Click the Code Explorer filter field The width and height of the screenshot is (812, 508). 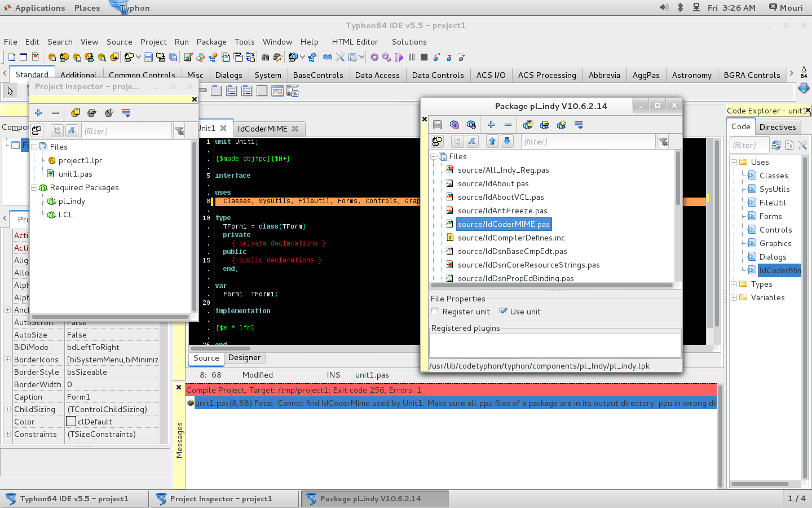pos(749,145)
